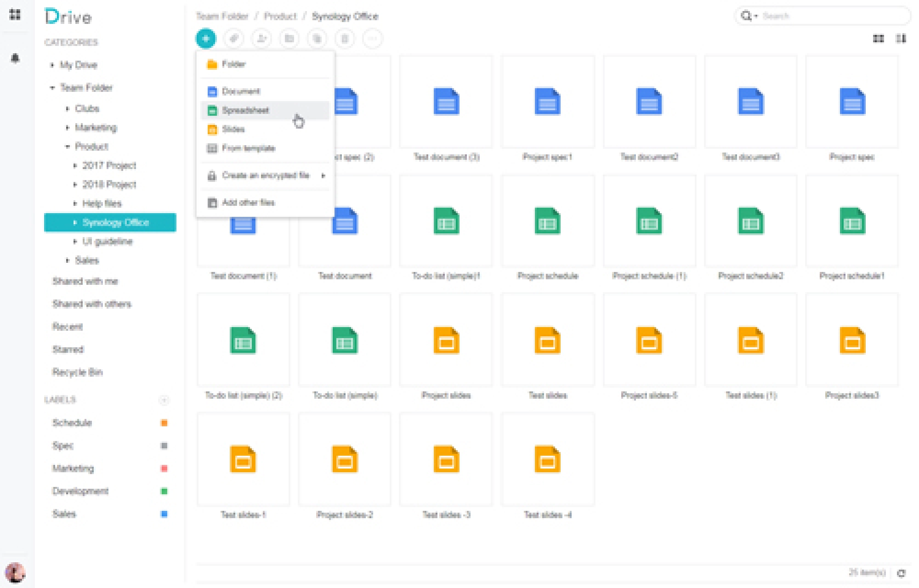This screenshot has height=588, width=919.
Task: Choose Spreadsheet from the create menu
Action: [245, 110]
